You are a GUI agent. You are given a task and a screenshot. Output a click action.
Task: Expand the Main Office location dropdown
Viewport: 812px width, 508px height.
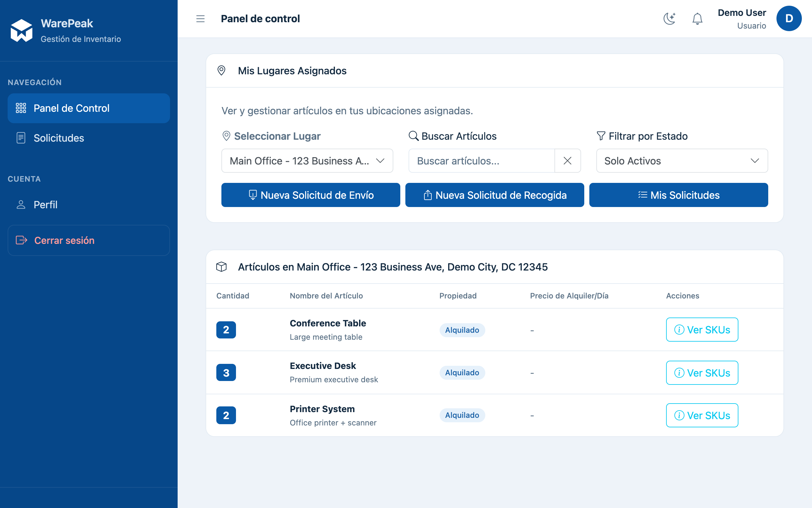tap(307, 161)
